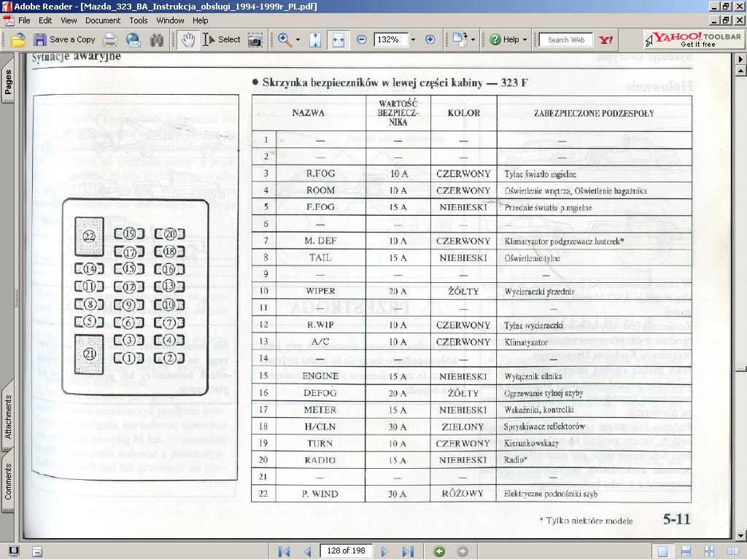
Task: Click the Email document icon
Action: pyautogui.click(x=133, y=39)
